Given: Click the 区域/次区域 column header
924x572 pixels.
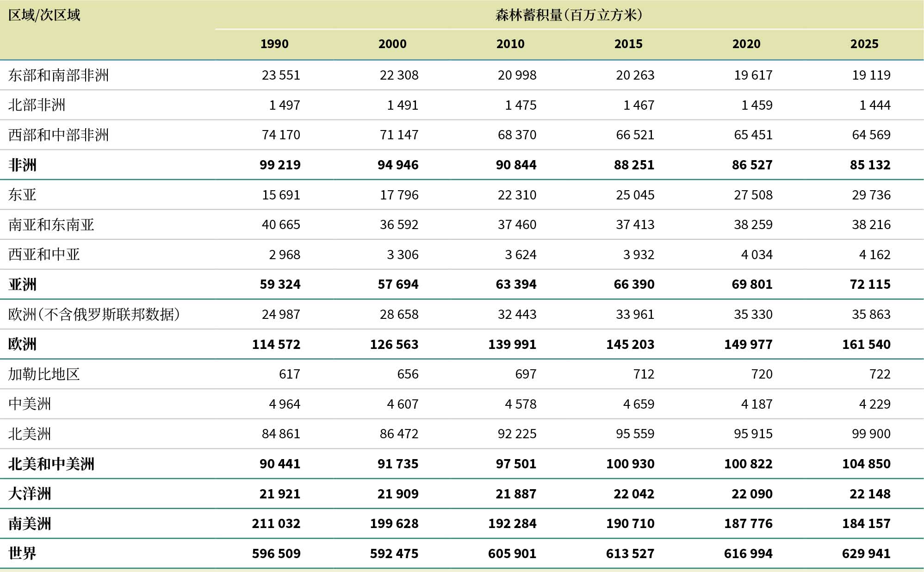Looking at the screenshot, I should coord(44,15).
